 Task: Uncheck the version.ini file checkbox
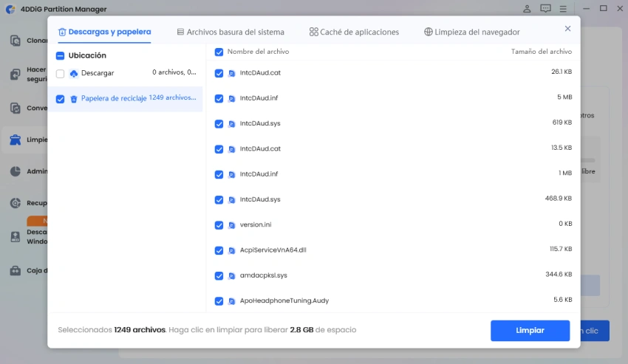click(219, 225)
